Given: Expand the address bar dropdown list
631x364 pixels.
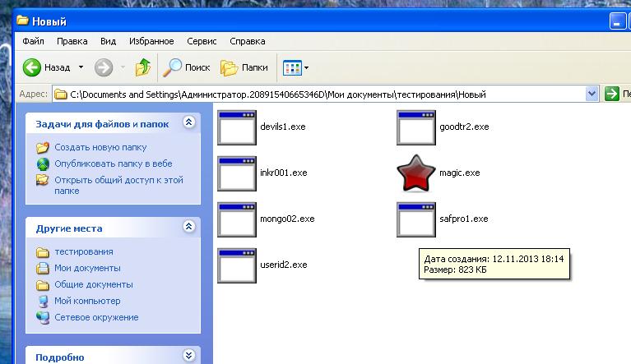Looking at the screenshot, I should point(592,94).
